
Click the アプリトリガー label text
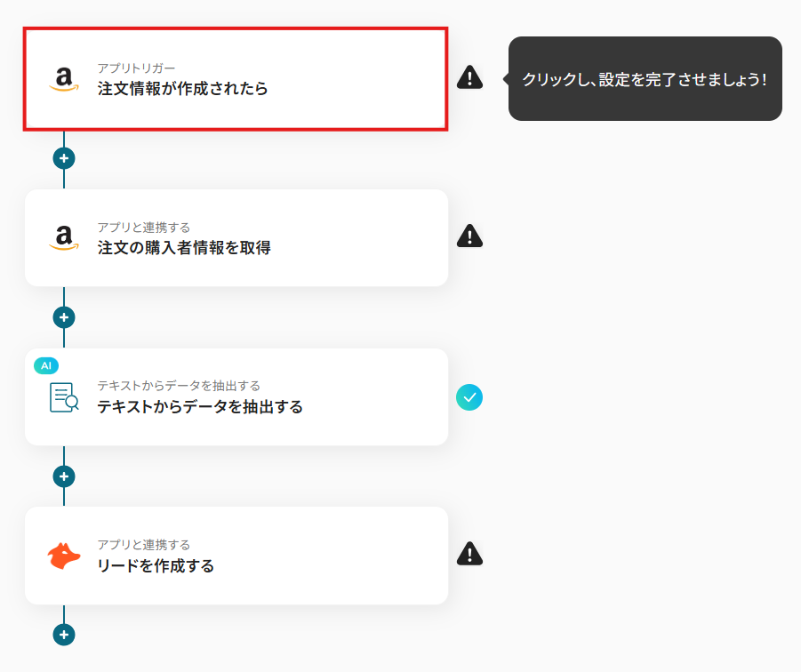(x=136, y=68)
